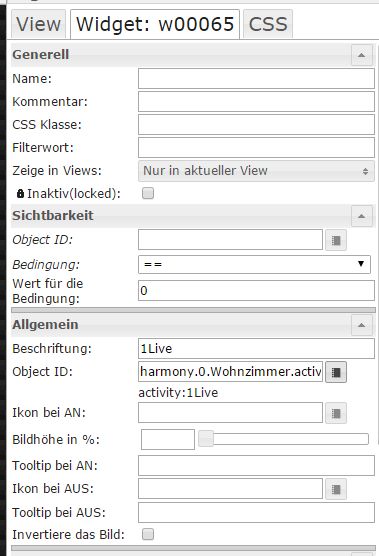Collapse the Generell section
Viewport: 379px width, 556px height.
tap(361, 55)
